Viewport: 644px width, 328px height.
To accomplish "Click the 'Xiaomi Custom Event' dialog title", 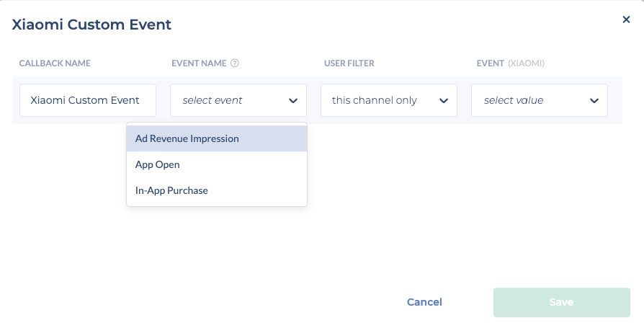I will point(91,25).
